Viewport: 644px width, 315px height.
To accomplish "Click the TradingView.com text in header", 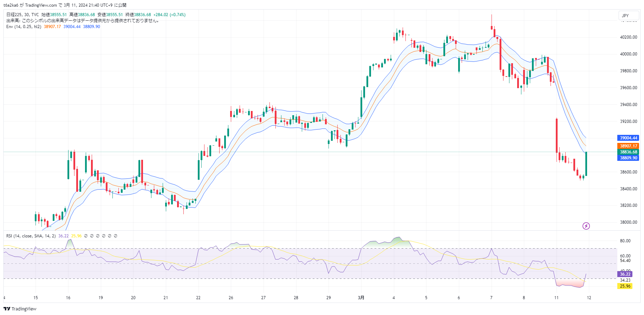I will pos(41,5).
